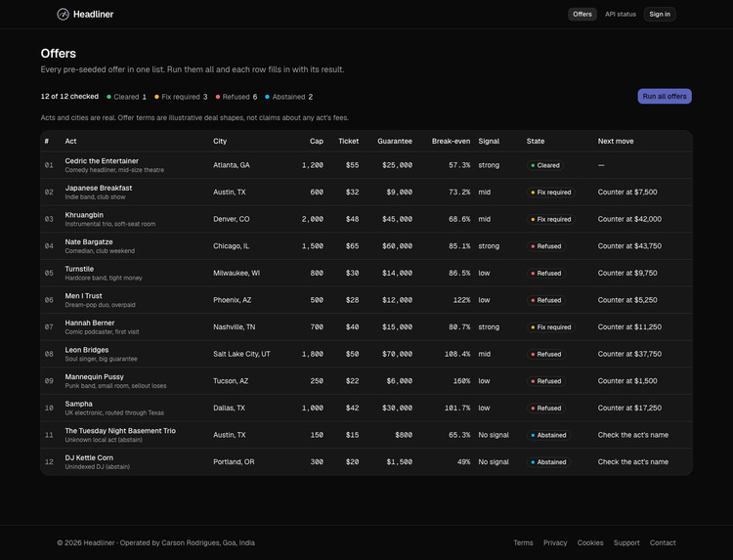Click the Portland, OR city cell

coord(234,462)
